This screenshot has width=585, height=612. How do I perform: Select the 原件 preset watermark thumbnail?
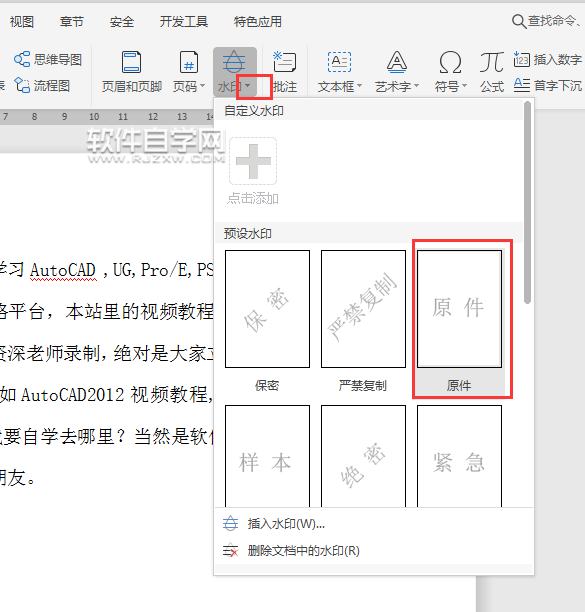459,309
